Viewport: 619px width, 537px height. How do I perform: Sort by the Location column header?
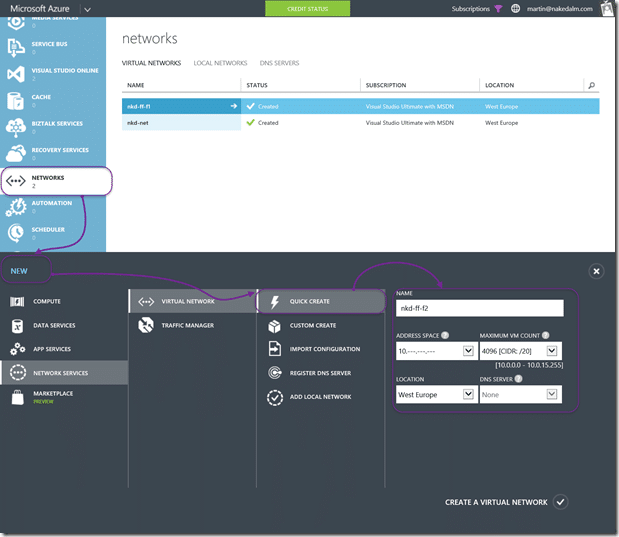[x=499, y=85]
